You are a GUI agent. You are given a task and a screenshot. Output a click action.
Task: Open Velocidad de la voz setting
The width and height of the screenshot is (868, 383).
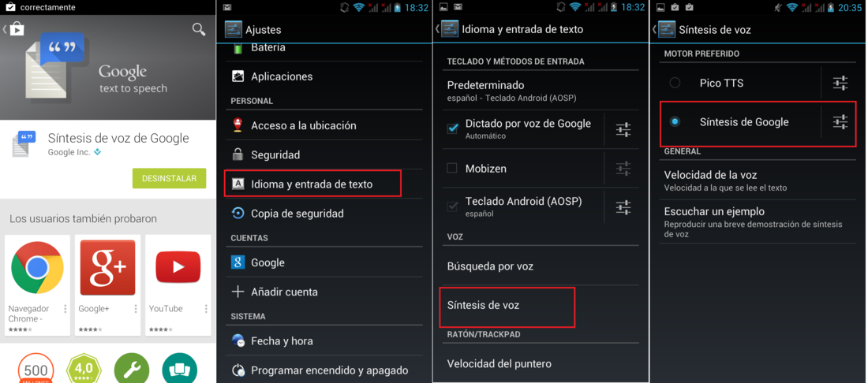point(759,180)
